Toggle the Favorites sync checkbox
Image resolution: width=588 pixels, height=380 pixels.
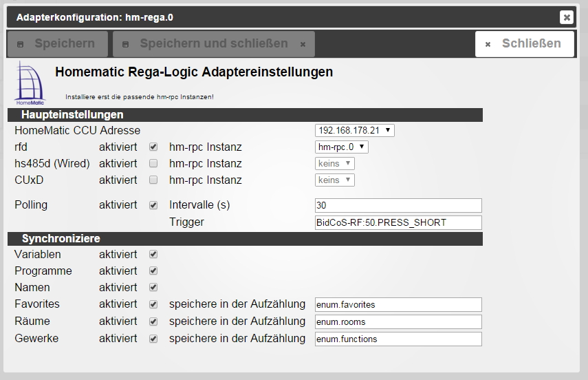[x=153, y=304]
